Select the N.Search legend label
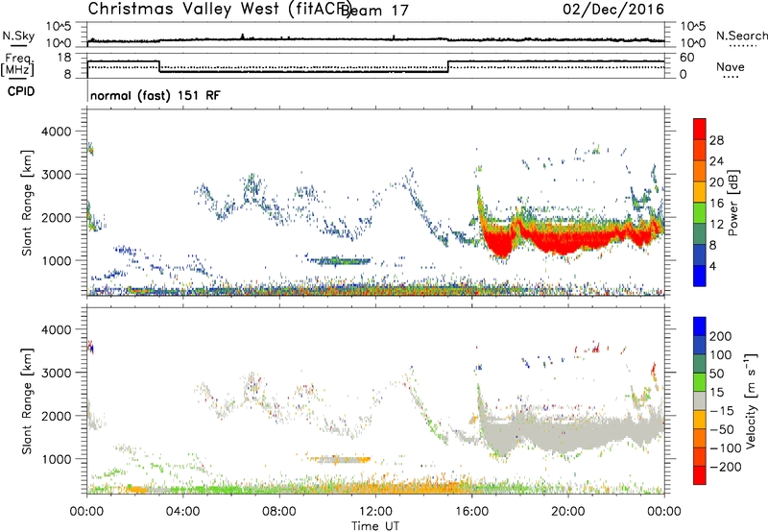The width and height of the screenshot is (768, 532). click(741, 36)
